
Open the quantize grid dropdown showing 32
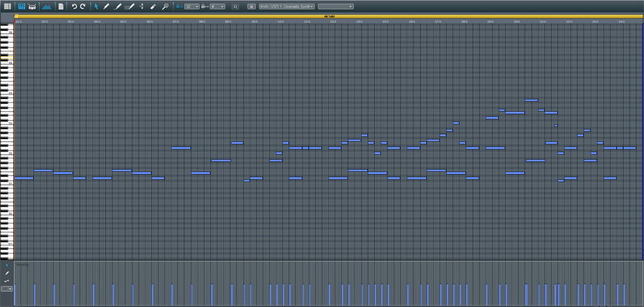(192, 7)
